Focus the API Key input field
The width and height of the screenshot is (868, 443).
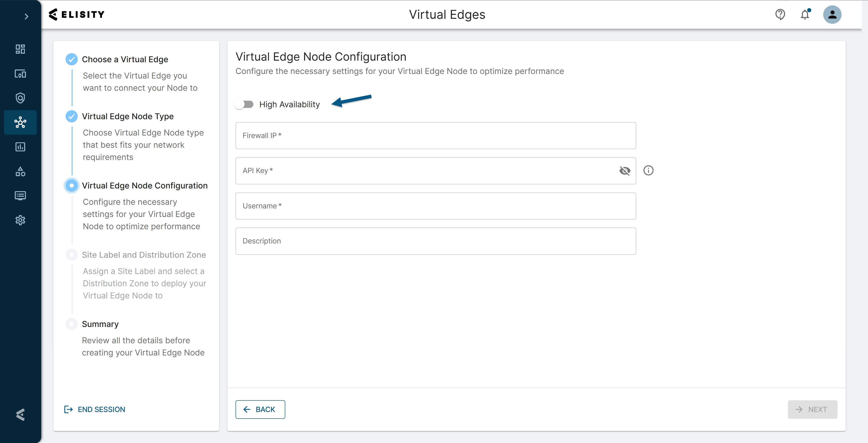point(436,171)
